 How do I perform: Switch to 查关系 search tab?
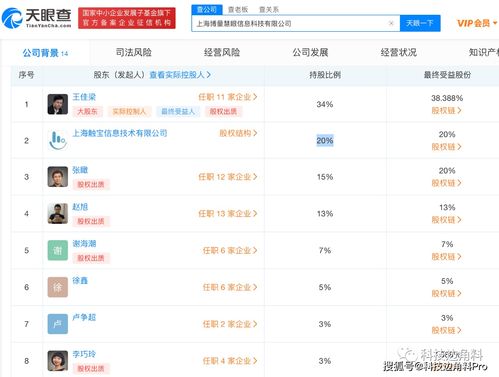269,10
